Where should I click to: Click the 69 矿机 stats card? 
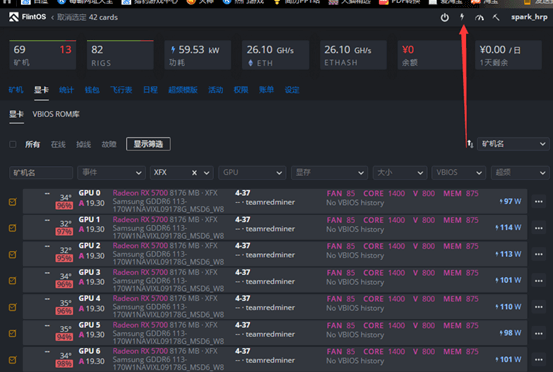click(42, 55)
